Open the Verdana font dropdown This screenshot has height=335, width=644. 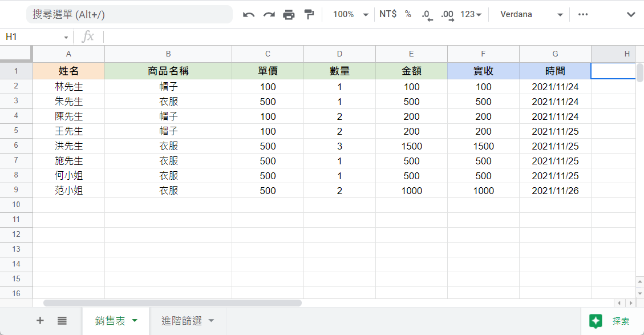[x=531, y=14]
